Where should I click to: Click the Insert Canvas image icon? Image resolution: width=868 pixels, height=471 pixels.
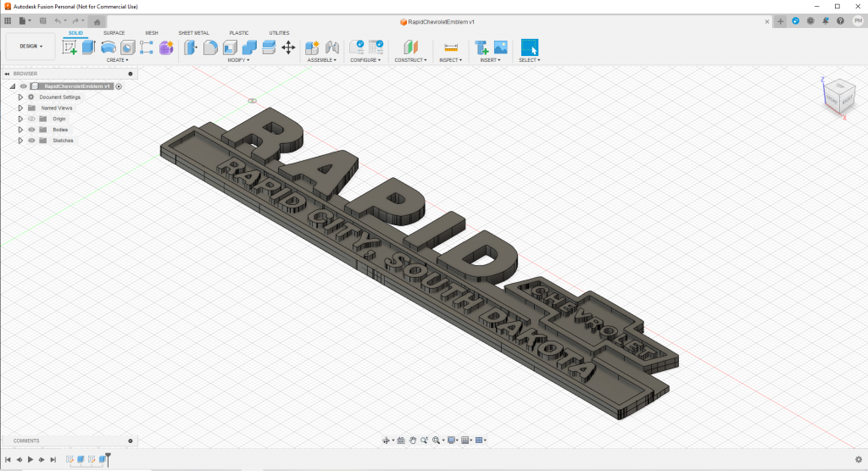click(x=501, y=47)
